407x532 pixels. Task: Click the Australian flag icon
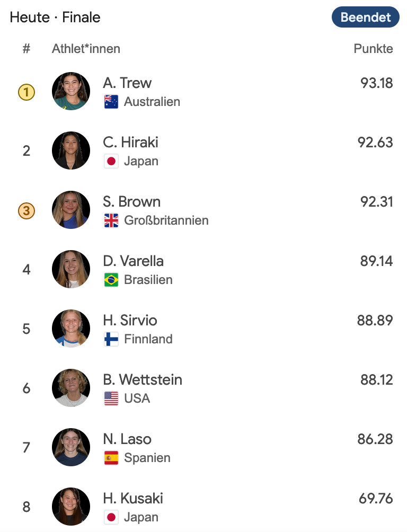(x=111, y=102)
